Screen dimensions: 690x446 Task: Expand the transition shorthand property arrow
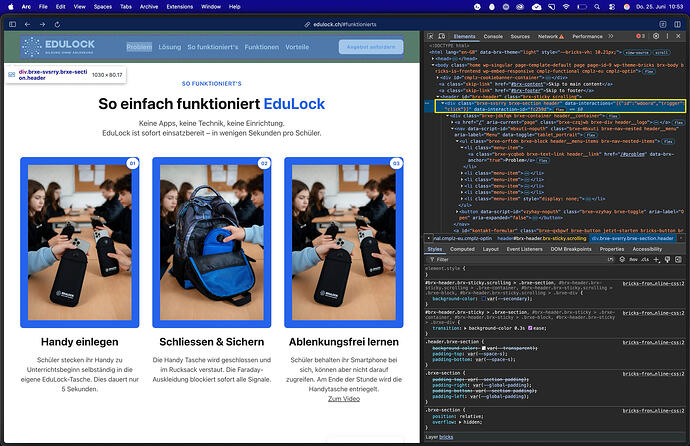coord(466,328)
